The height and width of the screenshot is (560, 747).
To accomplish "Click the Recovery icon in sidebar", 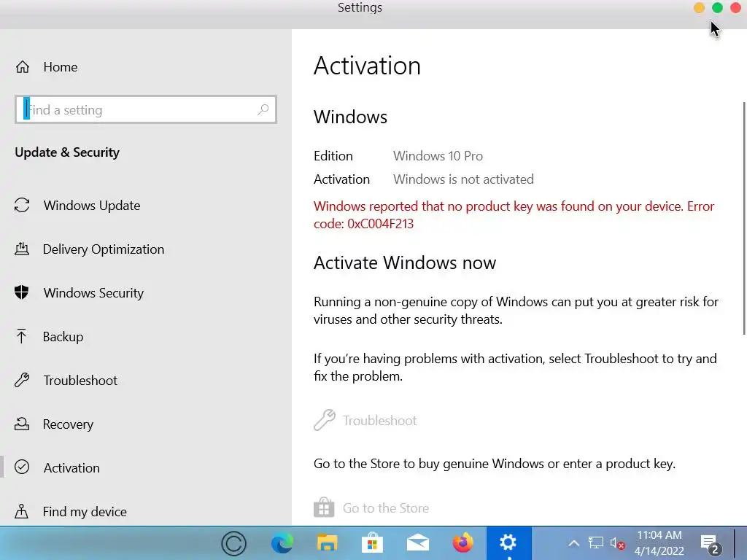I will pyautogui.click(x=22, y=424).
